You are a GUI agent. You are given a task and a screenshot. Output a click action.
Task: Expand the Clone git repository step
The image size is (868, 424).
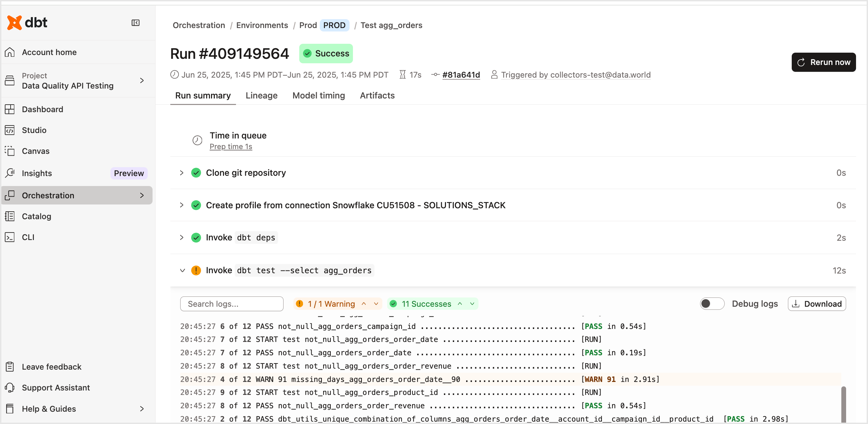point(182,173)
